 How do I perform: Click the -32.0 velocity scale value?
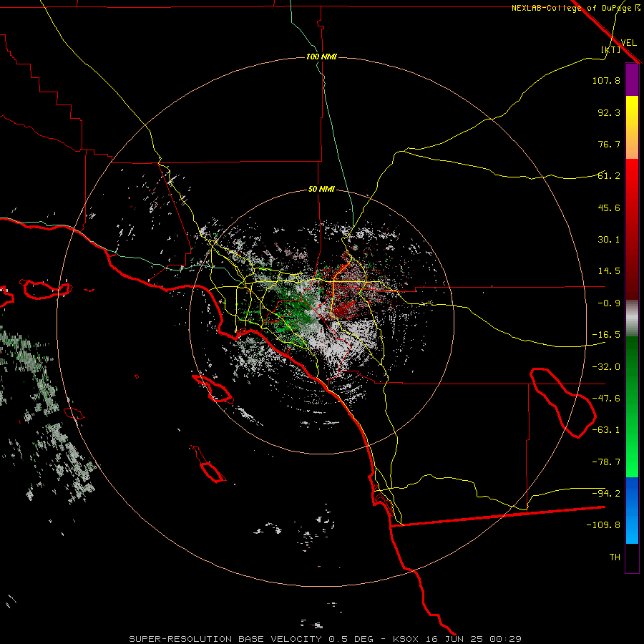606,367
